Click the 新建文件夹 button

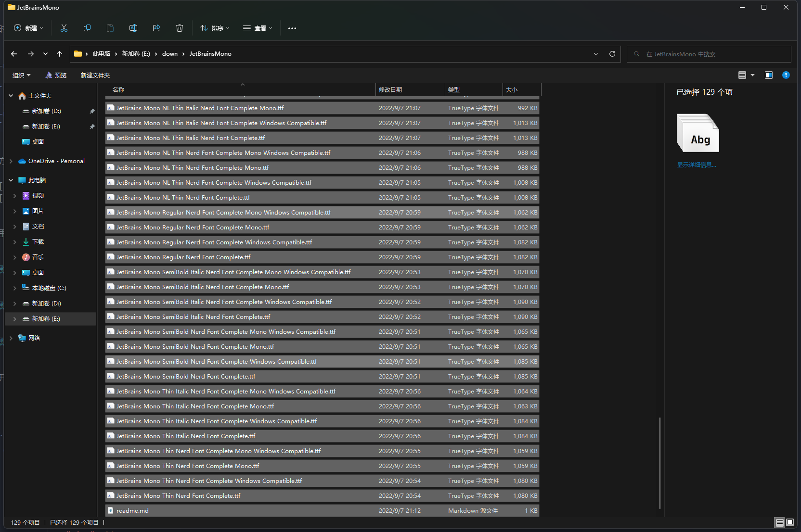95,76
